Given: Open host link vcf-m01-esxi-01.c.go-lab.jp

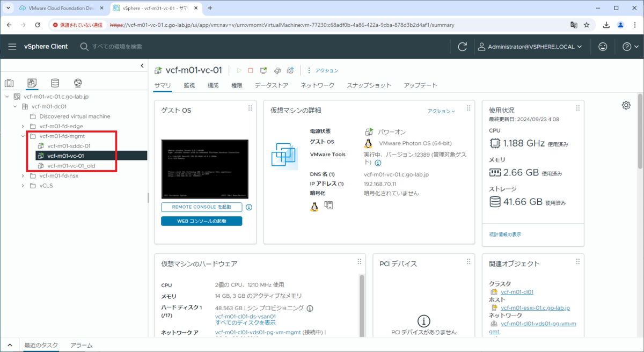Looking at the screenshot, I should tap(535, 308).
